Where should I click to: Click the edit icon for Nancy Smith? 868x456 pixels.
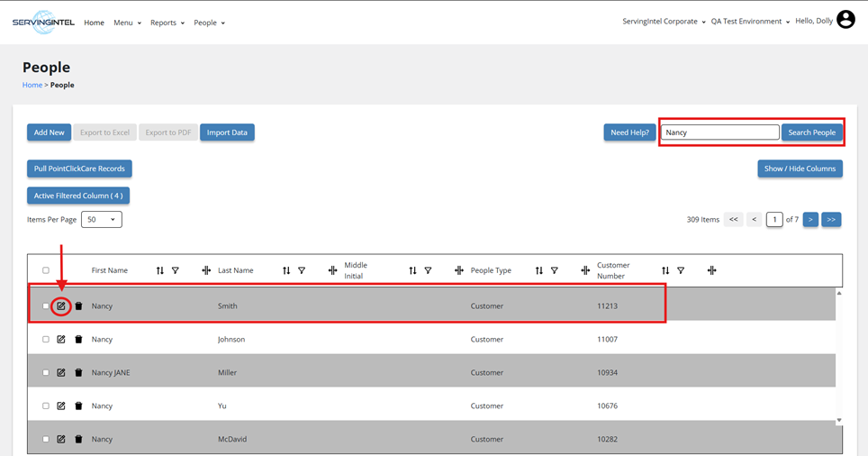tap(61, 306)
